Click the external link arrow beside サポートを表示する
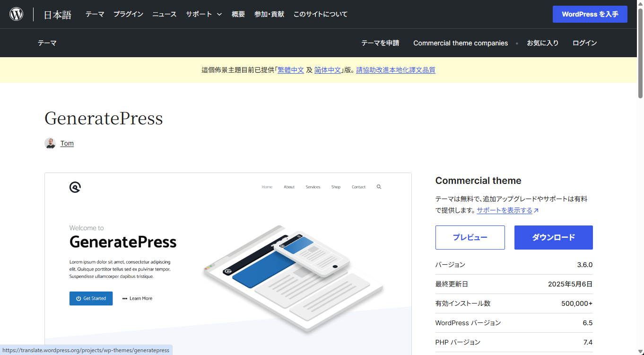This screenshot has height=355, width=644. [x=536, y=211]
